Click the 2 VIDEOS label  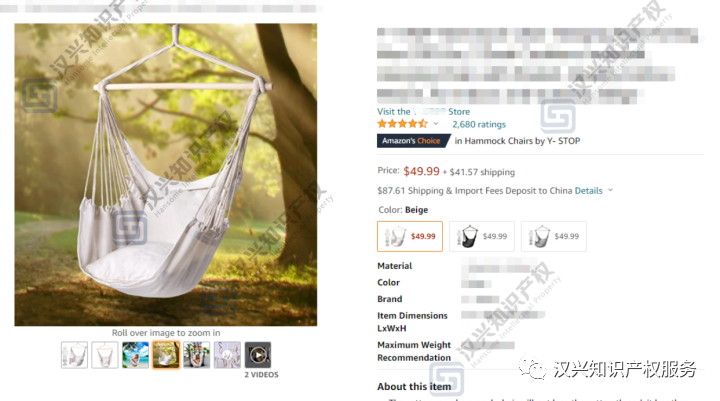coord(261,375)
